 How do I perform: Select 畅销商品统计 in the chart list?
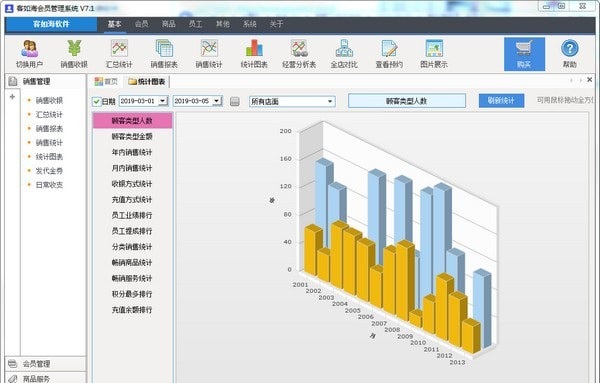[132, 262]
